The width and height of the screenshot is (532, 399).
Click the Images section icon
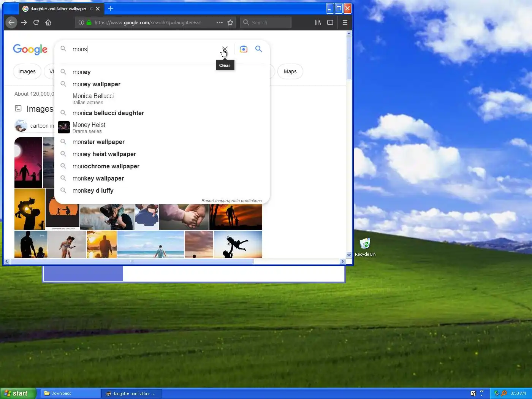(18, 109)
